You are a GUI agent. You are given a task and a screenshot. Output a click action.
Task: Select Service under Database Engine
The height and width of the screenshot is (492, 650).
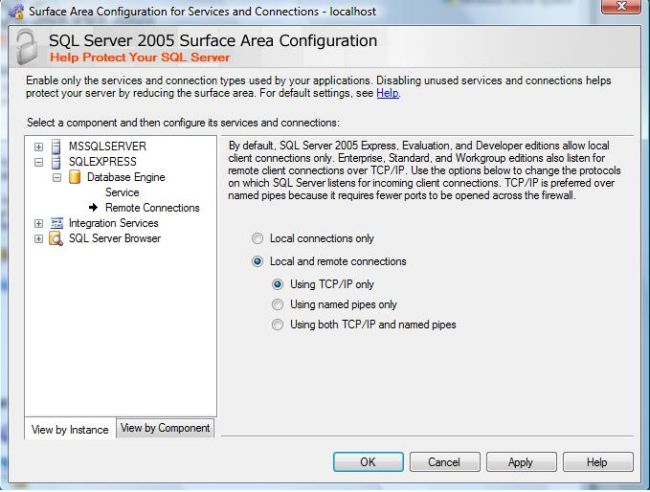122,192
